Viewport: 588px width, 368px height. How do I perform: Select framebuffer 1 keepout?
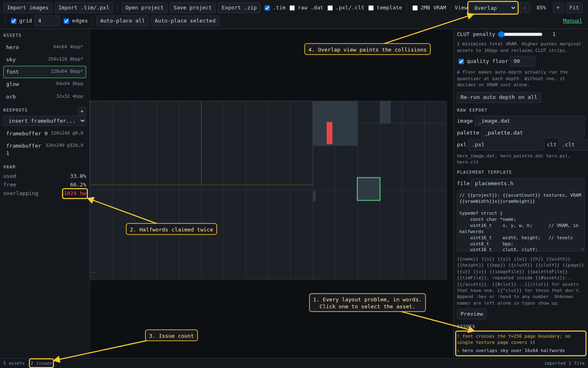pyautogui.click(x=45, y=149)
